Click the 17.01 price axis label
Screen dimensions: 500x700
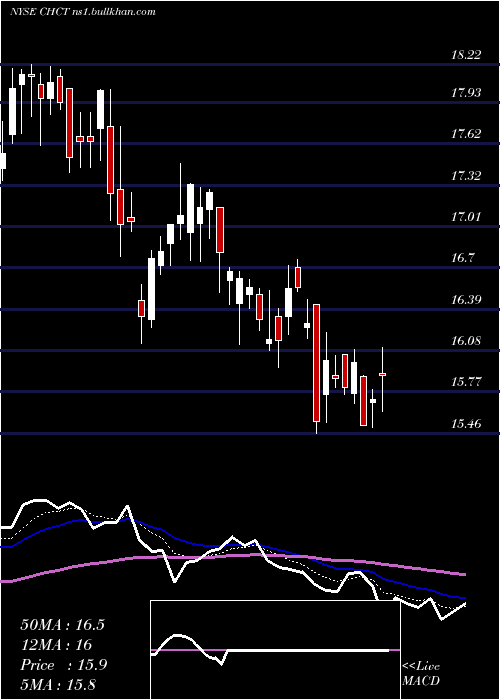click(x=466, y=217)
